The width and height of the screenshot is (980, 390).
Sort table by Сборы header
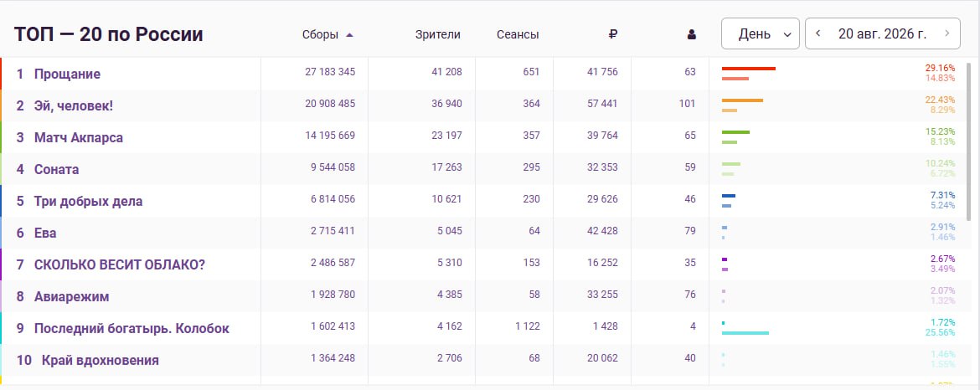click(x=320, y=35)
